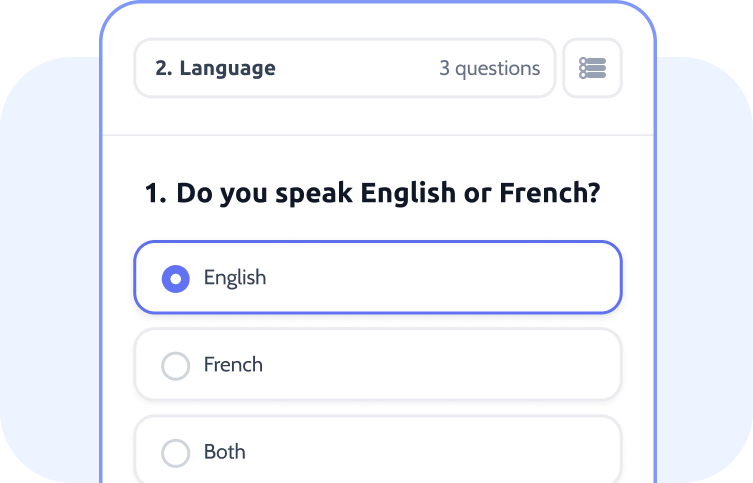Select the French radio button circle
The width and height of the screenshot is (753, 483).
[x=176, y=366]
